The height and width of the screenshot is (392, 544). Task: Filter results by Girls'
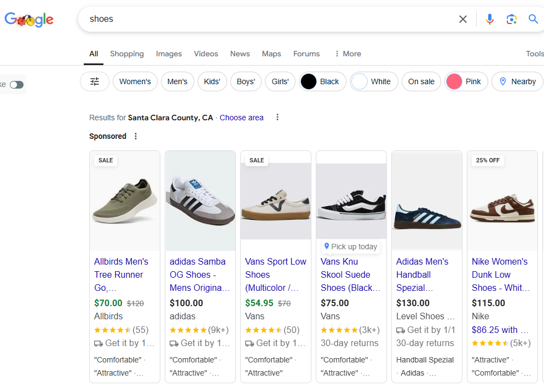(x=280, y=81)
